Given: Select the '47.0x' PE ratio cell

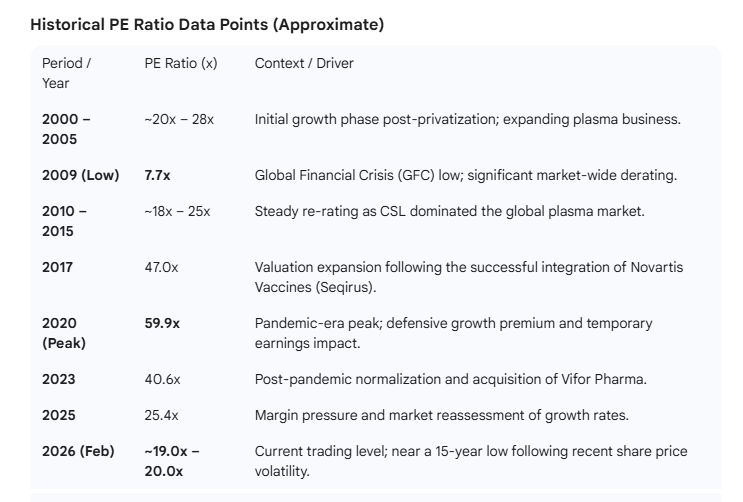Looking at the screenshot, I should [165, 267].
